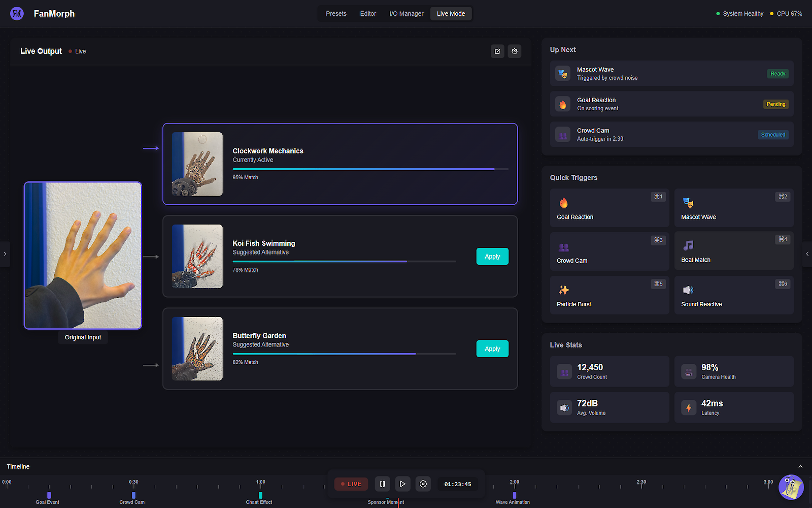812x508 pixels.
Task: Apply the Butterfly Garden effect
Action: (x=492, y=349)
